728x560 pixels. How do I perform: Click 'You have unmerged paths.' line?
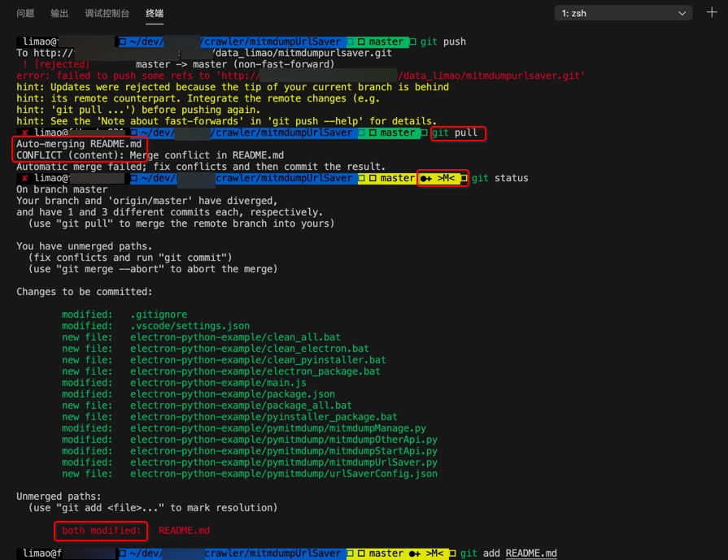pos(84,246)
